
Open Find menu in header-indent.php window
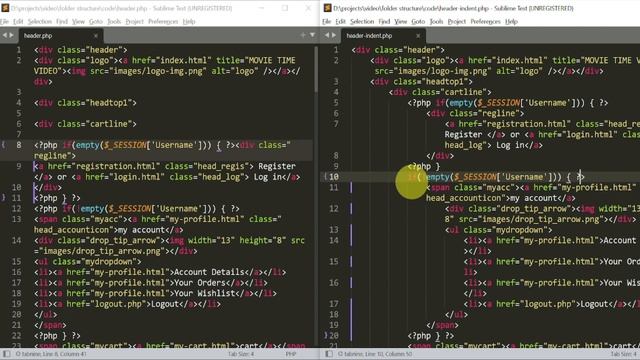pos(384,22)
